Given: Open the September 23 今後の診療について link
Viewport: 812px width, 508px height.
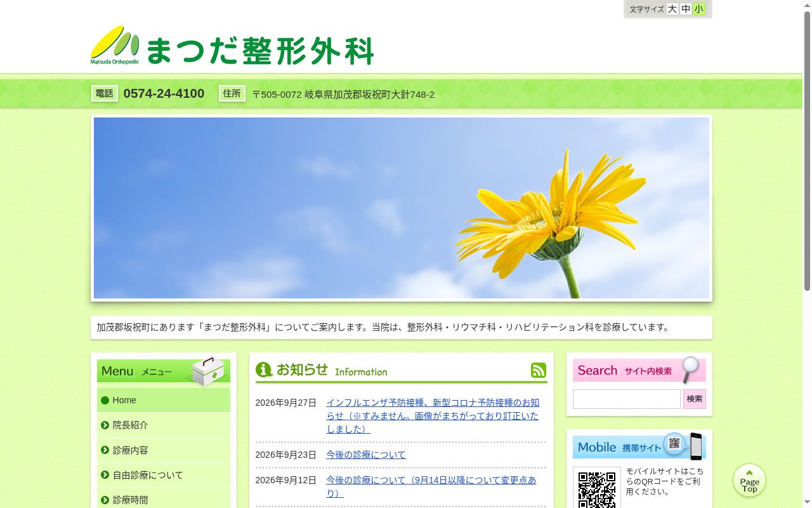Looking at the screenshot, I should tap(366, 455).
